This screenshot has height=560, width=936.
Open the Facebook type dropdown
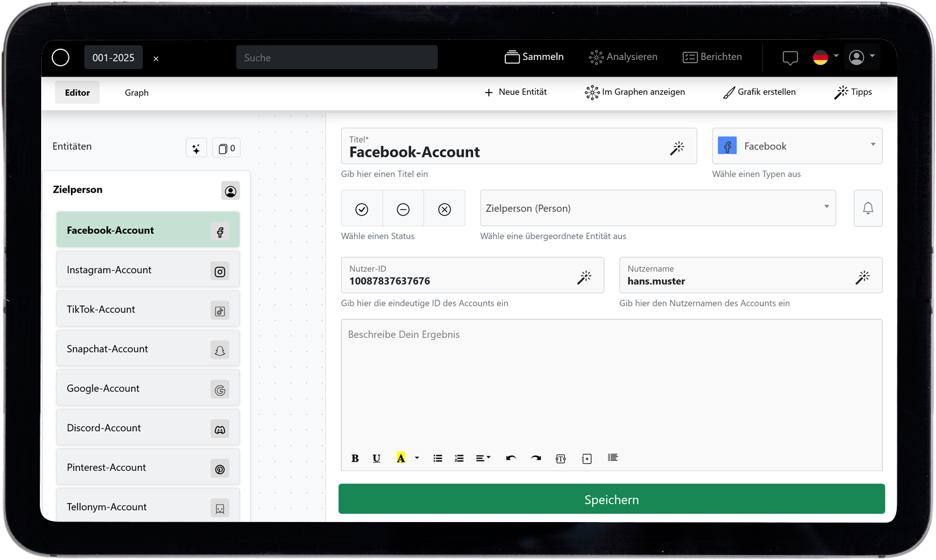tap(797, 146)
